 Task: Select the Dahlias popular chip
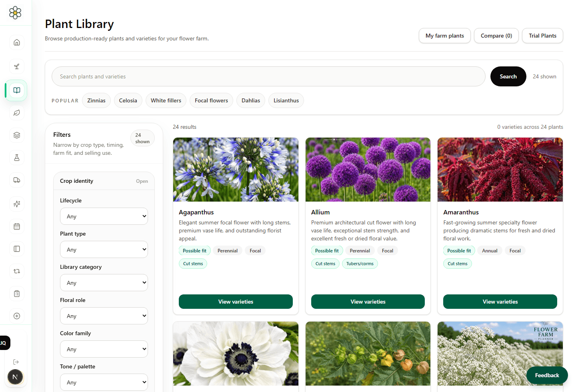pos(251,100)
